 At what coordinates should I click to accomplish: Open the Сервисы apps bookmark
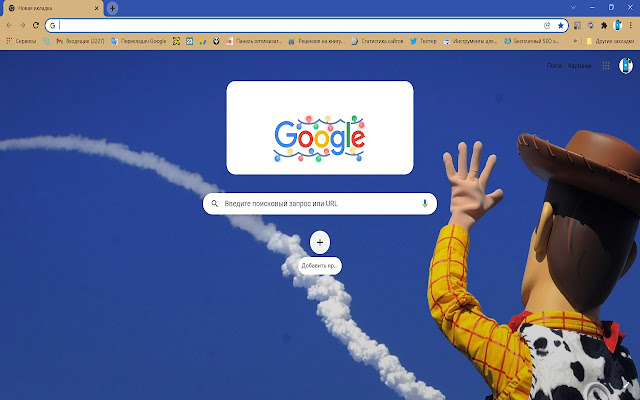[x=21, y=41]
